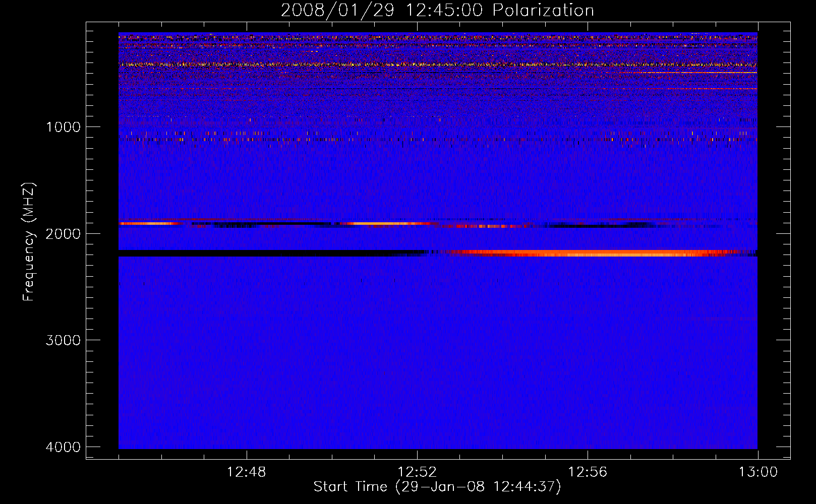Click the 12:56 time tick label

tap(588, 472)
